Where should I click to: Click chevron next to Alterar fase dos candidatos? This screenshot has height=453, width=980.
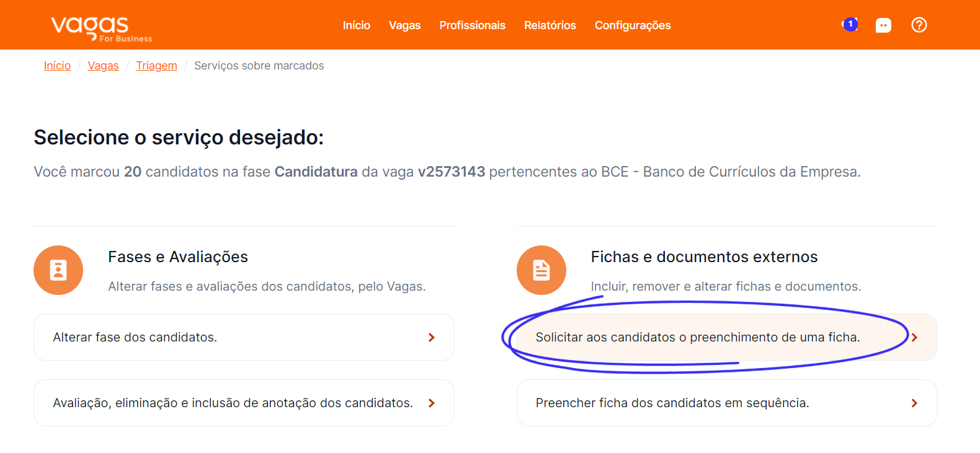click(x=432, y=337)
